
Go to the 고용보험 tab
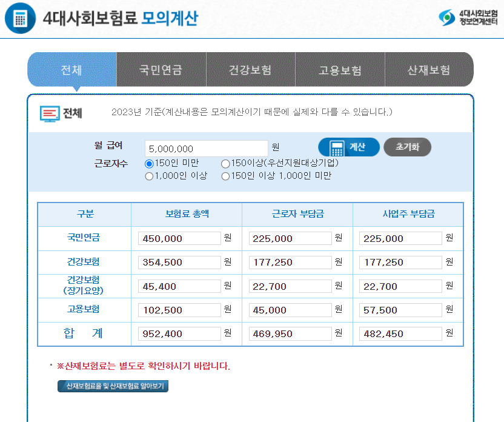[x=340, y=70]
